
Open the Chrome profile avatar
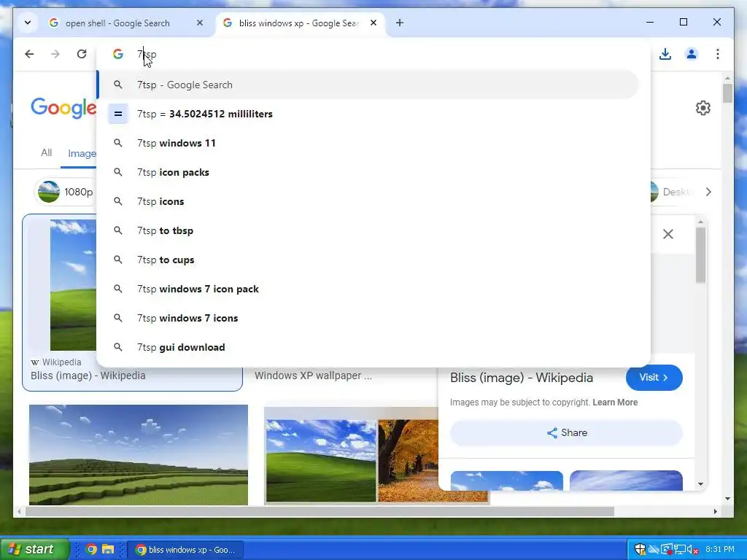pos(692,54)
